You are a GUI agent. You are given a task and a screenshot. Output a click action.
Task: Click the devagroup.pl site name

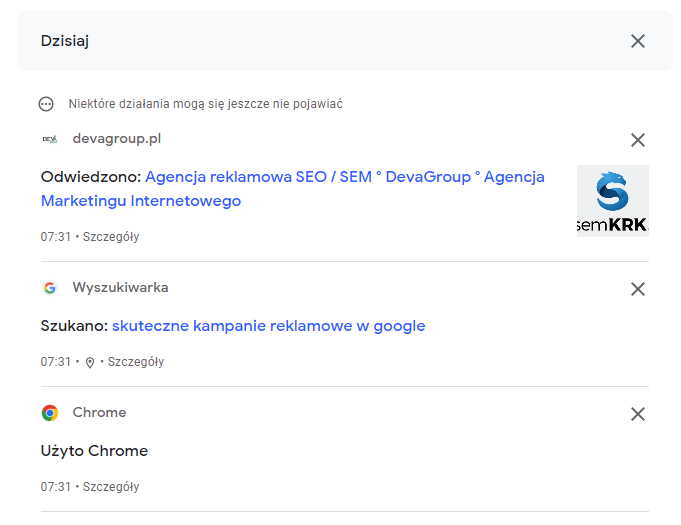(x=117, y=139)
